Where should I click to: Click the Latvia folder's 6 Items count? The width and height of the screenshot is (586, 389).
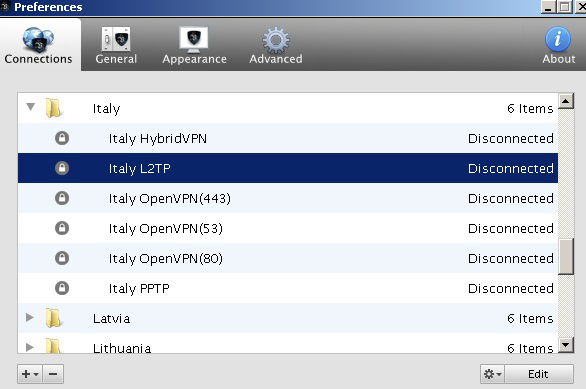530,318
